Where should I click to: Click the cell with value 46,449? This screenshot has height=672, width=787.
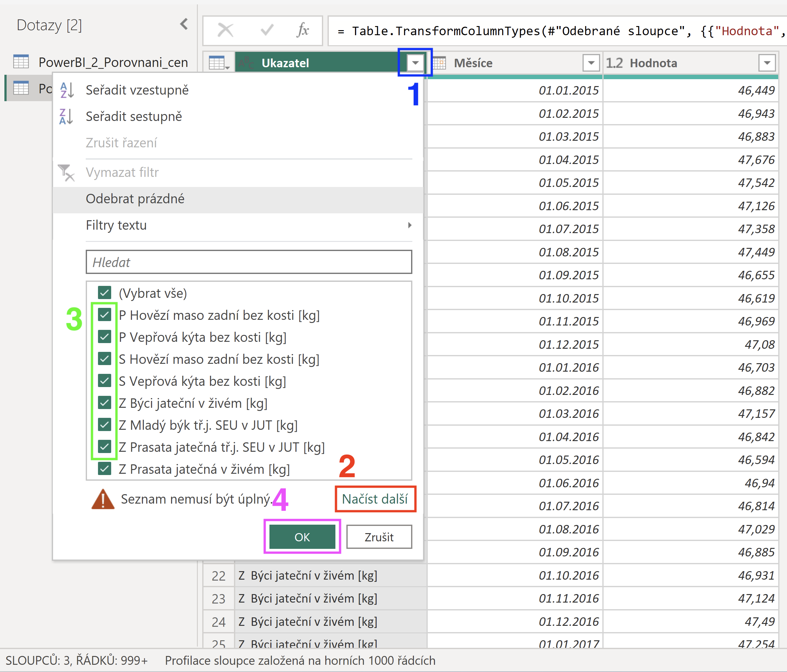click(691, 90)
